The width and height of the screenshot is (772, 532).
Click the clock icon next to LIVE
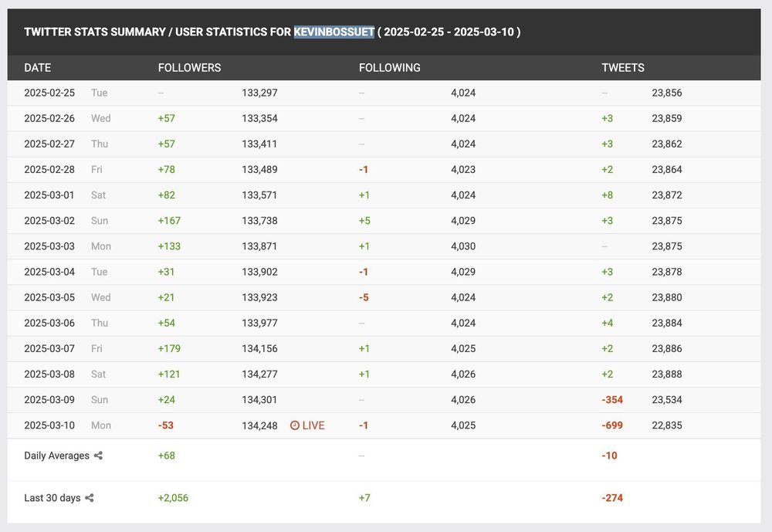(295, 425)
